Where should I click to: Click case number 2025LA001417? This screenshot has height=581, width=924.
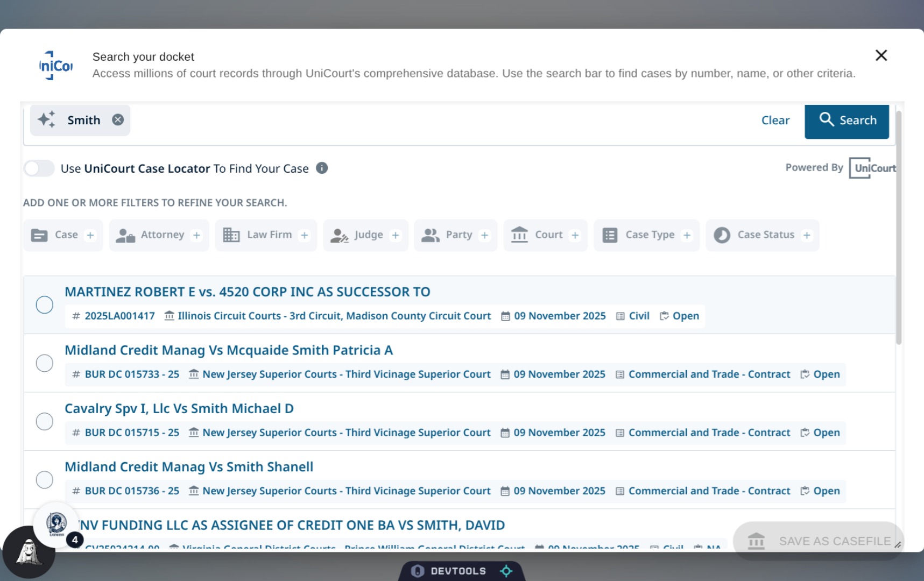[x=119, y=316]
